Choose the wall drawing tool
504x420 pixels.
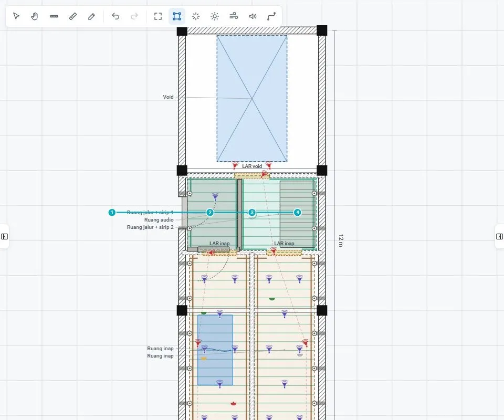54,16
